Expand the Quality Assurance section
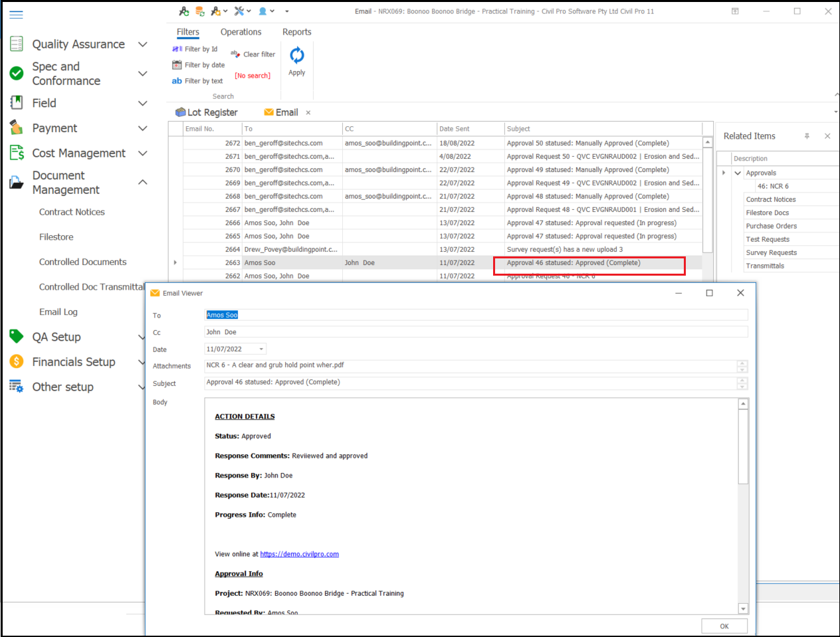The height and width of the screenshot is (637, 840). tap(142, 45)
